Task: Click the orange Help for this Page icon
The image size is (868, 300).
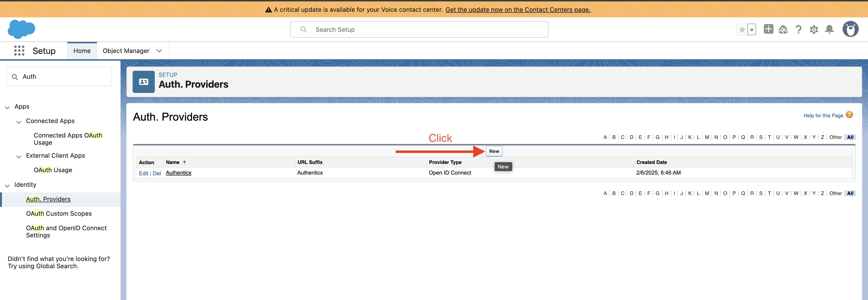Action: point(849,115)
